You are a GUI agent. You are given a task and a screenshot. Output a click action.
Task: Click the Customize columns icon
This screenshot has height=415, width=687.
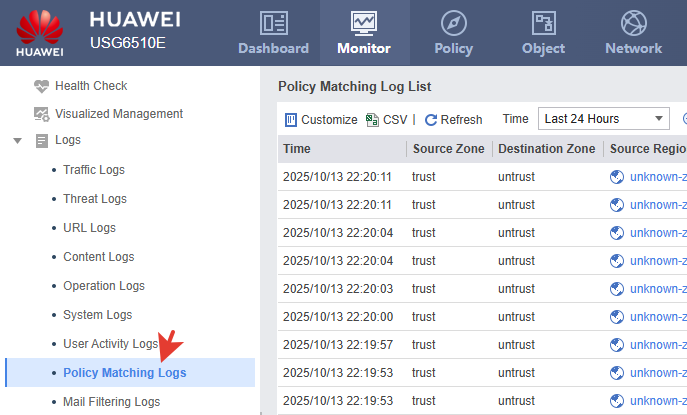coord(291,120)
